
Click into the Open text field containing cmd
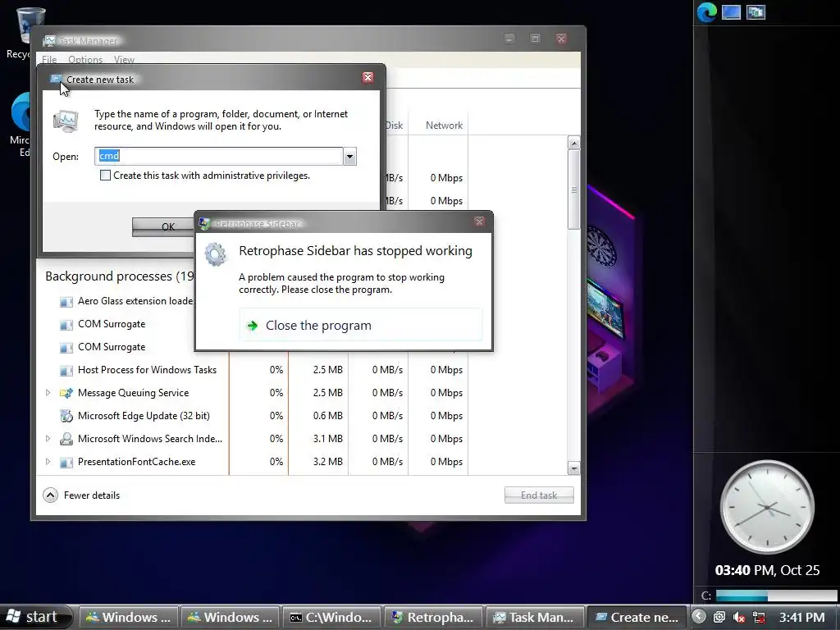click(218, 156)
